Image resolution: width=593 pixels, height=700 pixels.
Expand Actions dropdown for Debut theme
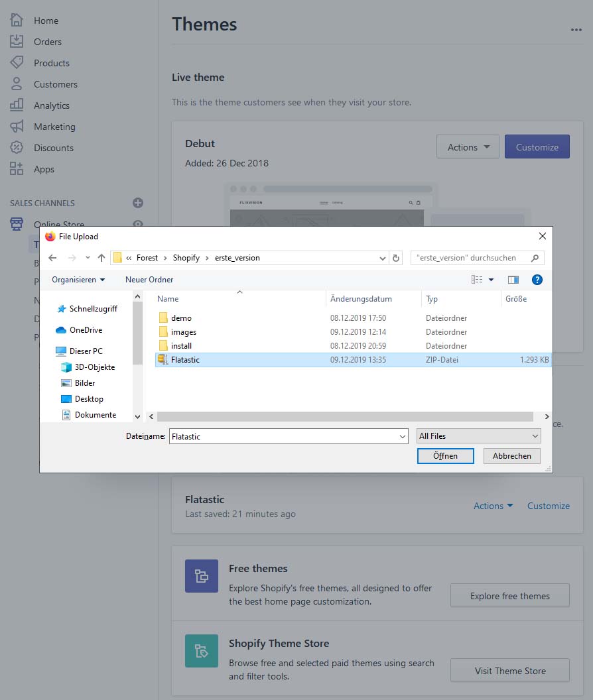coord(468,147)
